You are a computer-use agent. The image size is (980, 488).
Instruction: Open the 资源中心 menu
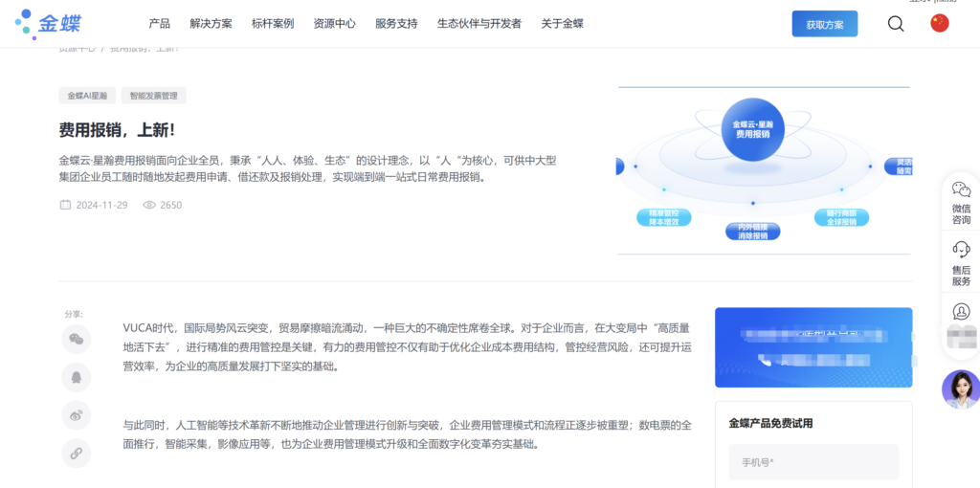(334, 24)
